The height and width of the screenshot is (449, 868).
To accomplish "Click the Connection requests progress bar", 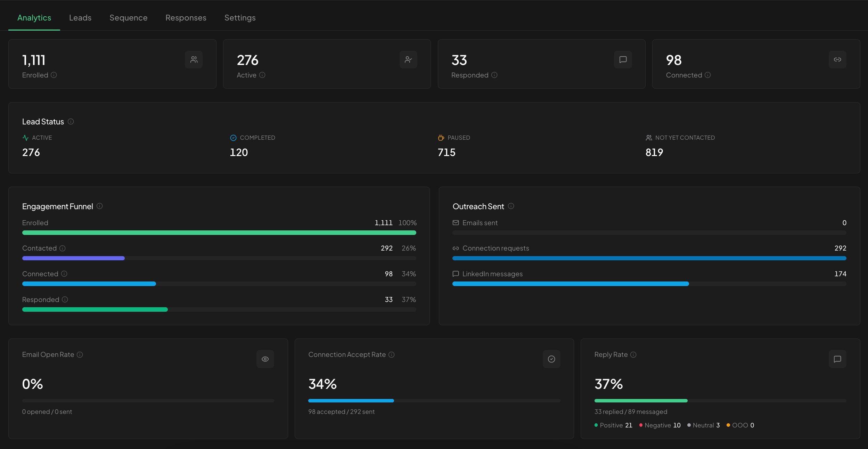I will point(649,258).
